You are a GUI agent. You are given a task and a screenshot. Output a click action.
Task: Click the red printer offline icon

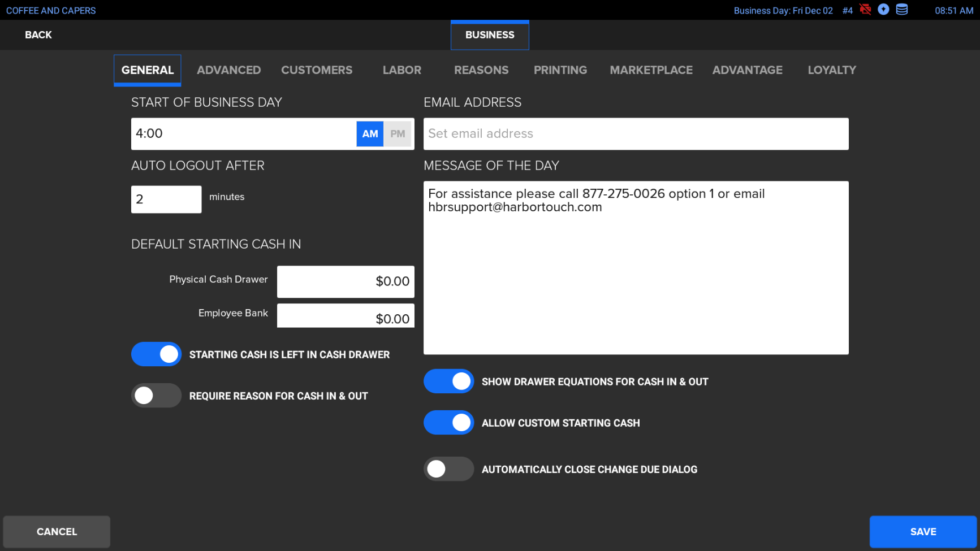[x=865, y=10]
